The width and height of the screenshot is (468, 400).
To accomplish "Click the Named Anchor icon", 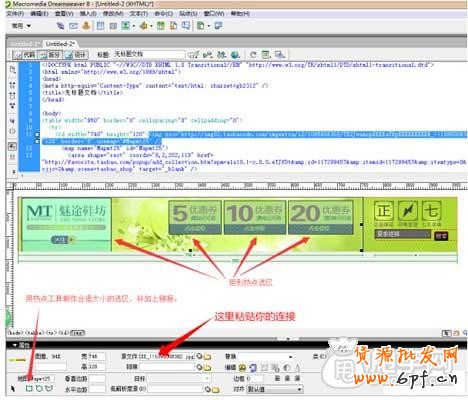I will coord(86,26).
